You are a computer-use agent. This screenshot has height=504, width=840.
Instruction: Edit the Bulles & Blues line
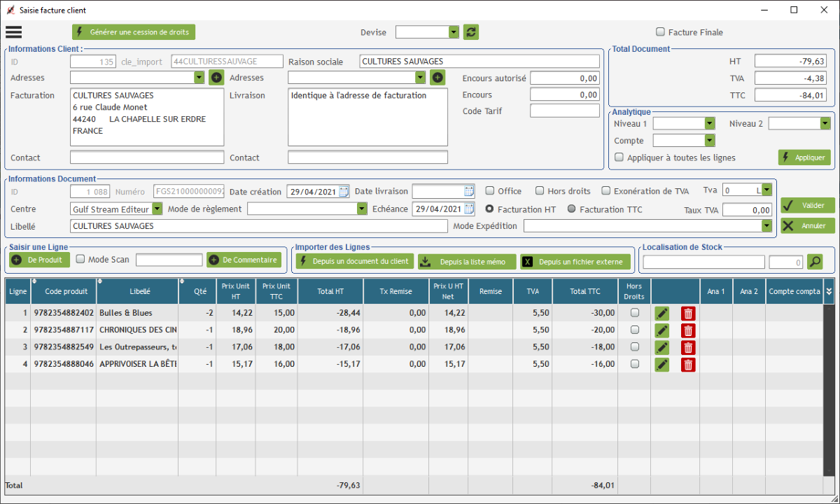pyautogui.click(x=661, y=313)
